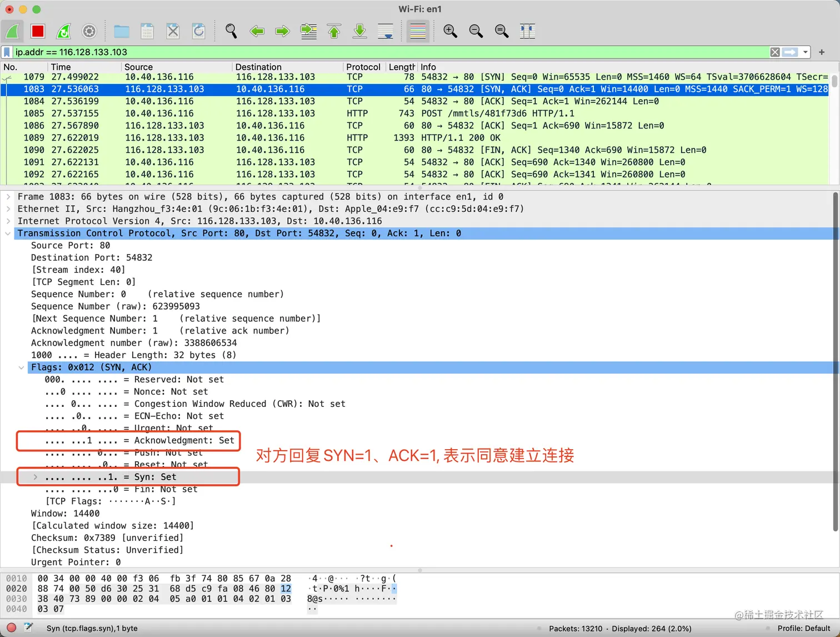
Task: Open capture options gear icon
Action: [x=89, y=31]
